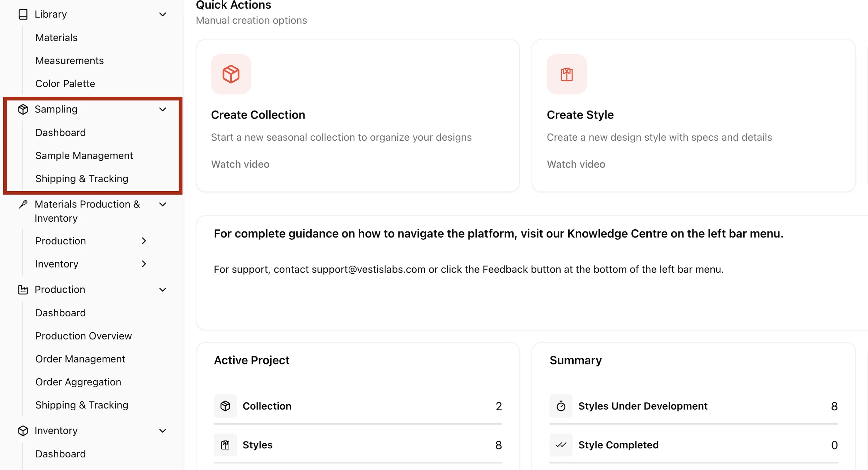This screenshot has height=470, width=868.
Task: Collapse the Production section chevron
Action: coord(163,290)
